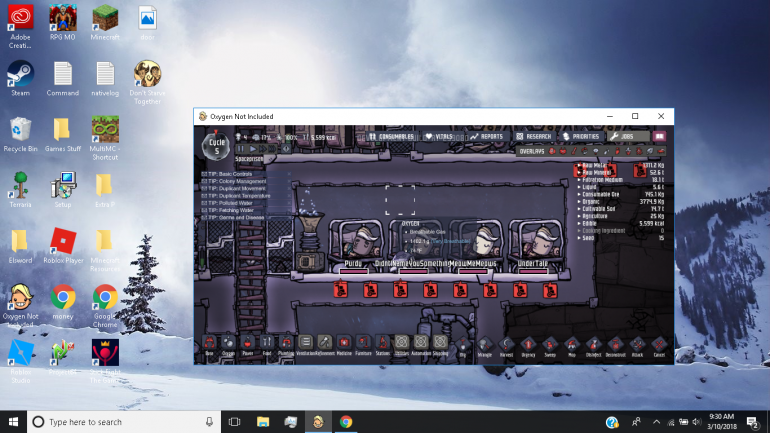Toggle the Power overlay
Image resolution: width=770 pixels, height=433 pixels.
click(563, 151)
